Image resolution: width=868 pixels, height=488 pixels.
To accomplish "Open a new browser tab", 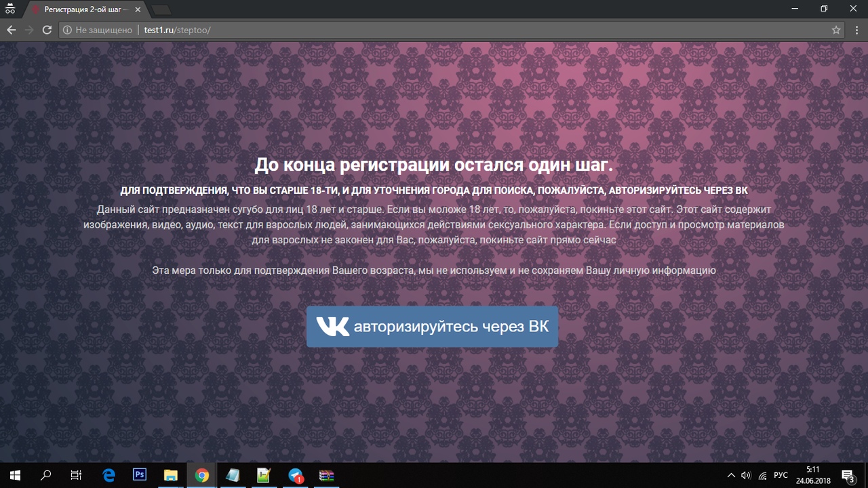I will [x=161, y=9].
